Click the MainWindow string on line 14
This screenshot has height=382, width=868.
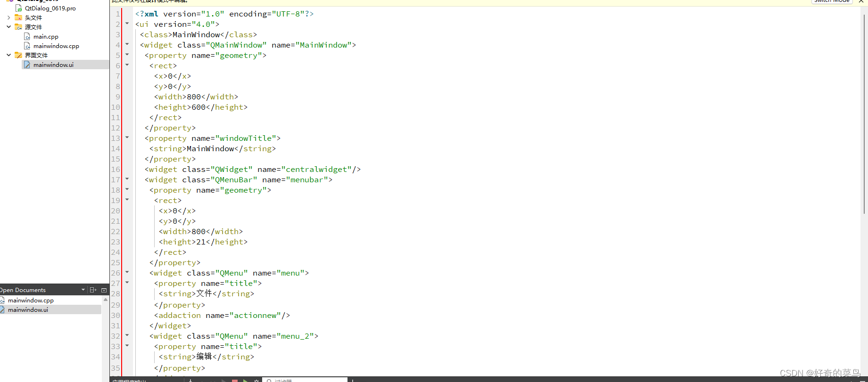(210, 148)
